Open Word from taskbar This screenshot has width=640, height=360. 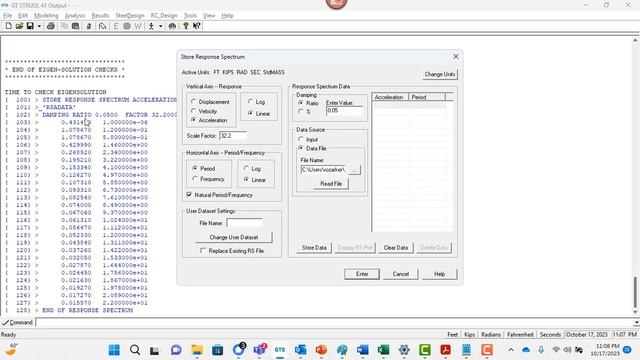[x=362, y=350]
